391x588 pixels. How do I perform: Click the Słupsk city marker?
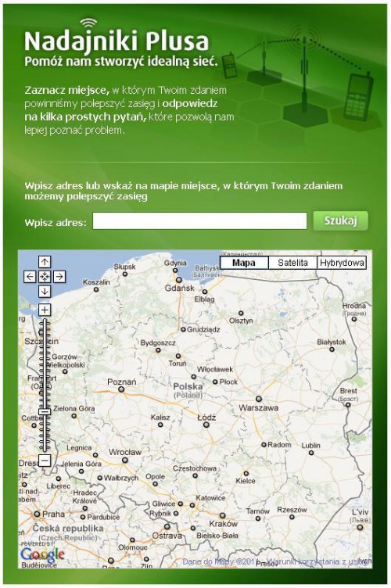(125, 274)
